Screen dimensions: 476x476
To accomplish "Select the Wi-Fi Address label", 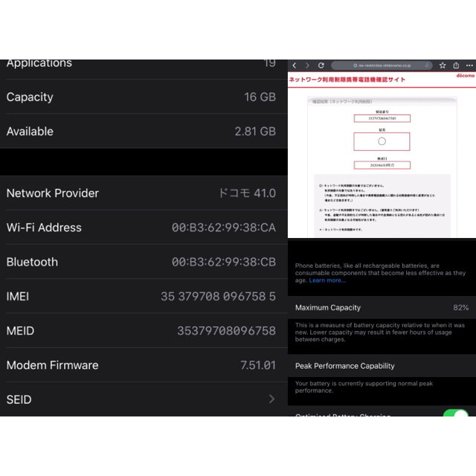I will click(44, 228).
